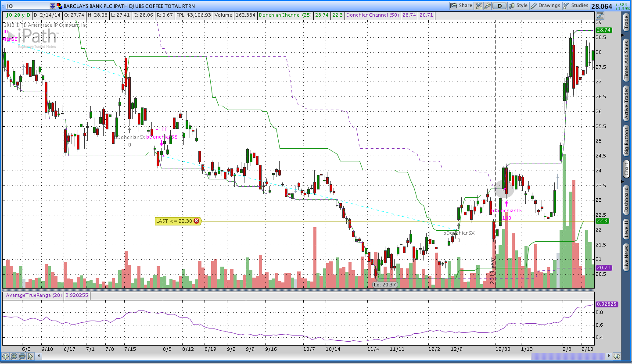Open the Live News side tab
Viewport: 632px width, 364px height.
point(626,257)
